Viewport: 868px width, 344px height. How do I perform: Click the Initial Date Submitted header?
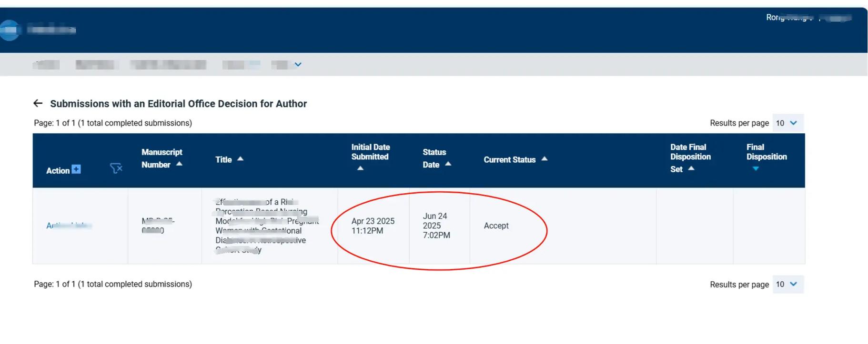point(370,152)
